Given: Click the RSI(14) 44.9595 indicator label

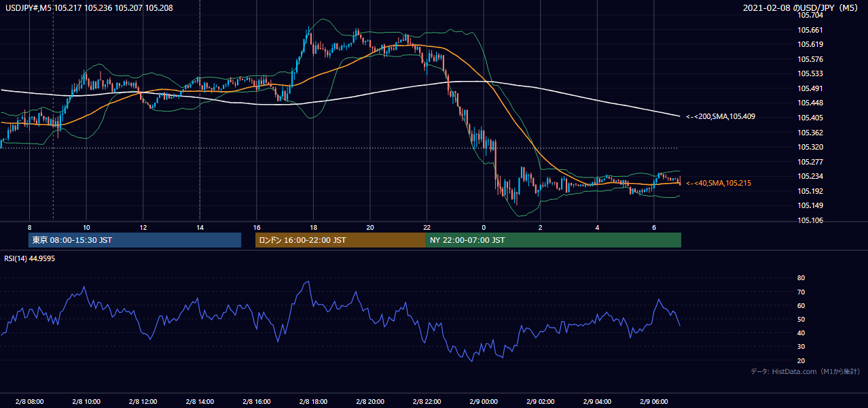Looking at the screenshot, I should pos(30,258).
